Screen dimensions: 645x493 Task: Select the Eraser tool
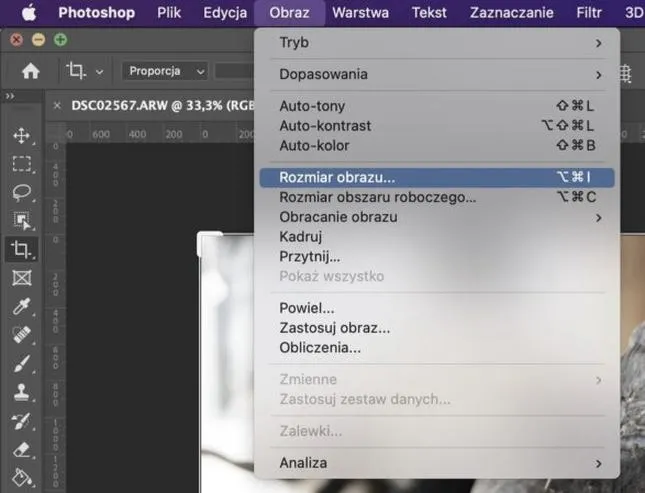21,449
